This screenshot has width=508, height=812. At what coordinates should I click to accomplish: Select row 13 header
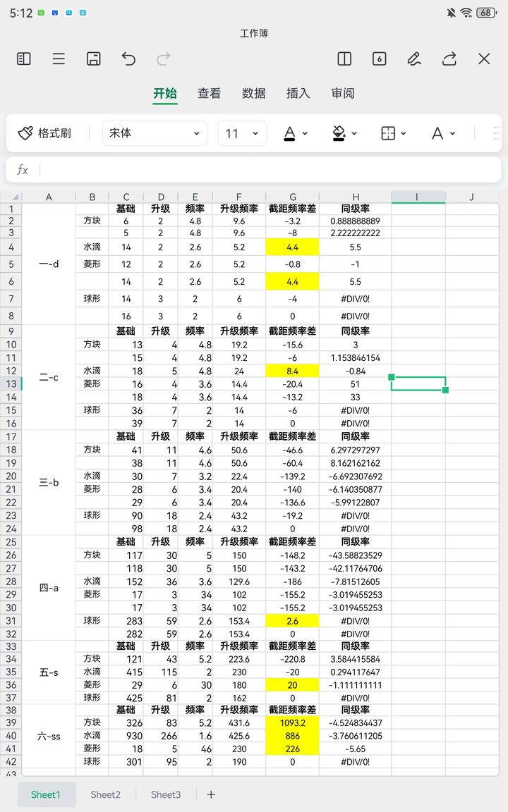[x=11, y=383]
